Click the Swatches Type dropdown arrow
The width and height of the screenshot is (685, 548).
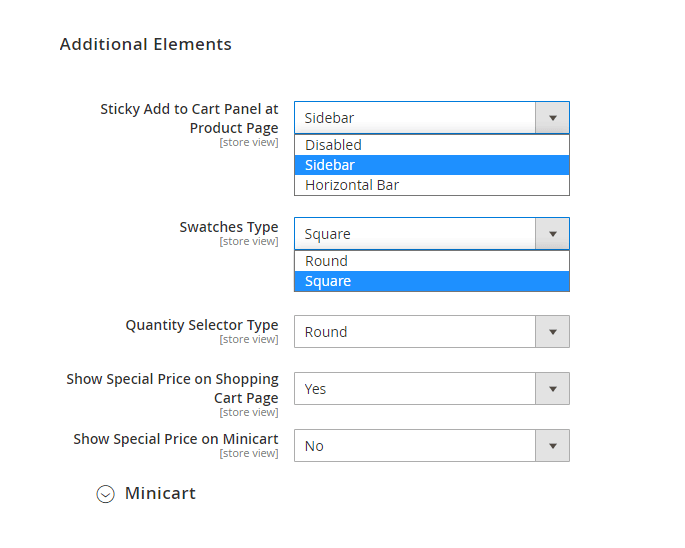point(552,234)
